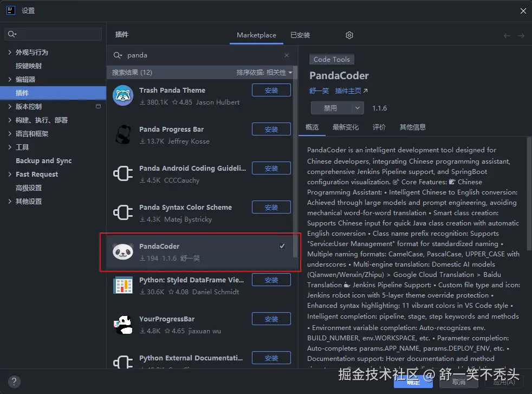This screenshot has width=532, height=394.
Task: Expand the 工具 section
Action: pos(10,147)
